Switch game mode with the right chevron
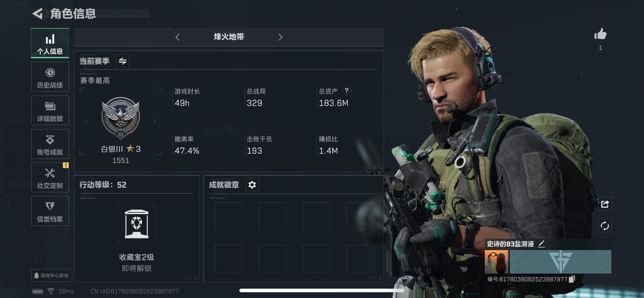The width and height of the screenshot is (644, 298). point(280,37)
